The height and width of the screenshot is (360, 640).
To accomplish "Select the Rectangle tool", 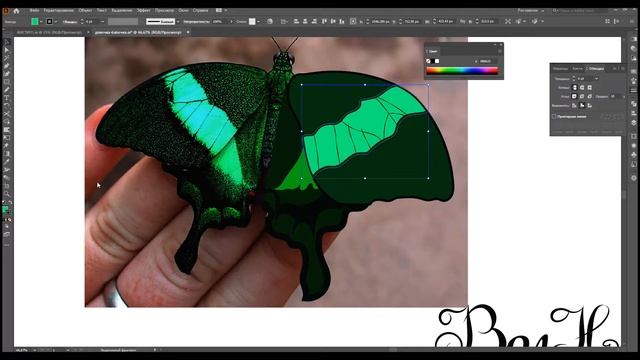I will (7, 82).
